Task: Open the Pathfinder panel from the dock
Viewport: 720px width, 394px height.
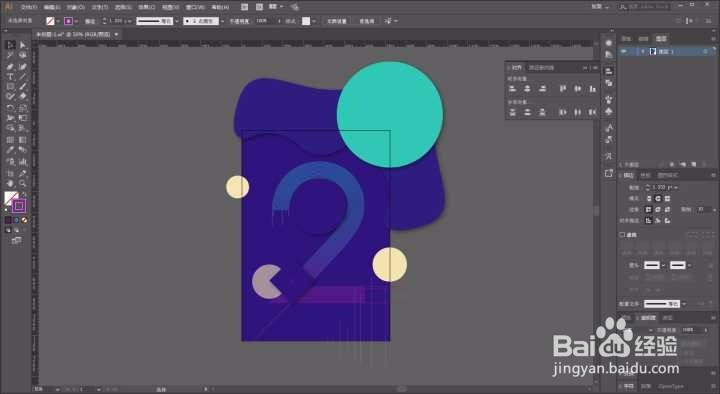Action: [609, 84]
